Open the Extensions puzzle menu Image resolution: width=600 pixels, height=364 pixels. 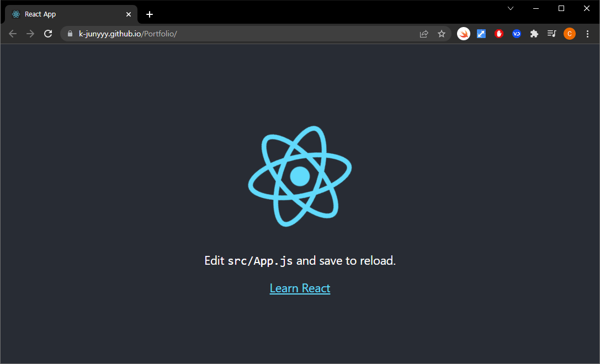click(x=534, y=34)
